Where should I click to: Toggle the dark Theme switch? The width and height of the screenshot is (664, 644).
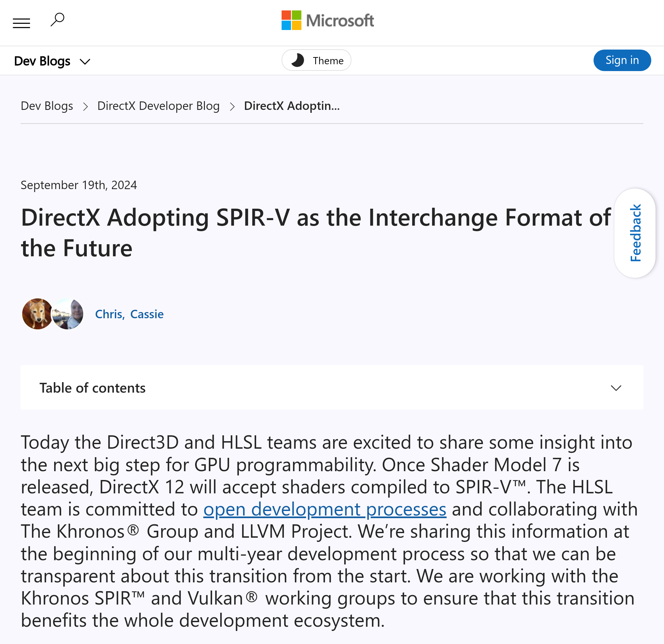316,60
